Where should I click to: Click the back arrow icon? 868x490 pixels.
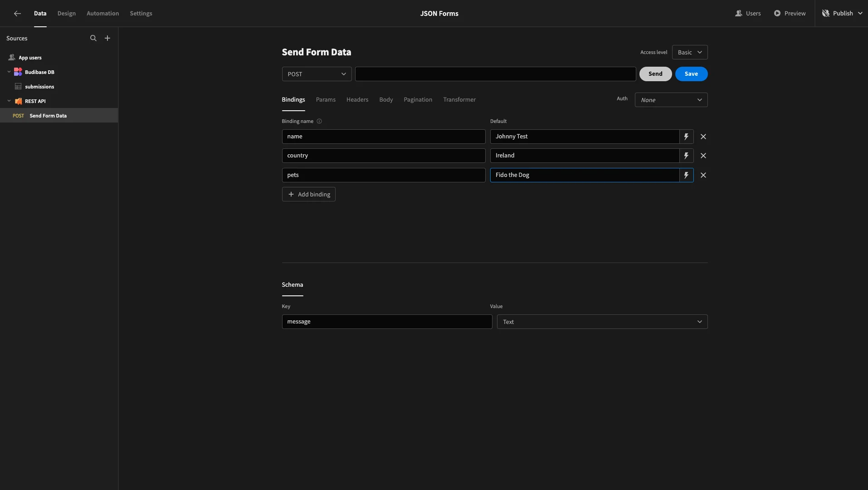coord(17,13)
